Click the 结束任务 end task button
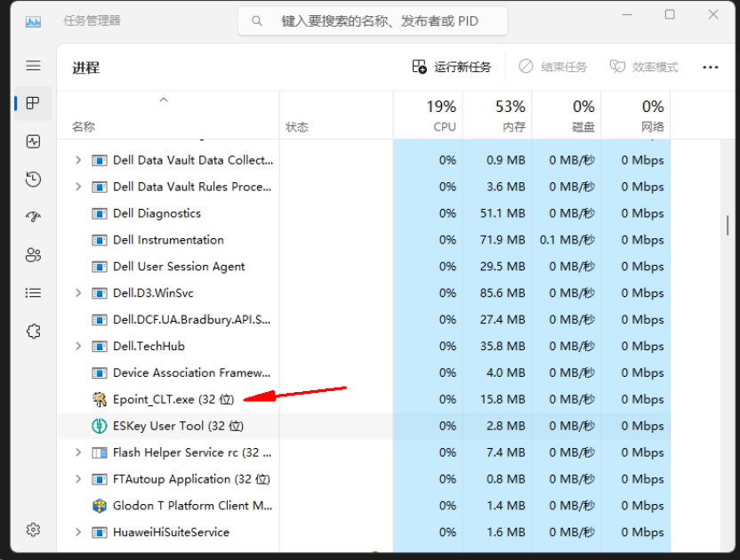 pyautogui.click(x=552, y=67)
